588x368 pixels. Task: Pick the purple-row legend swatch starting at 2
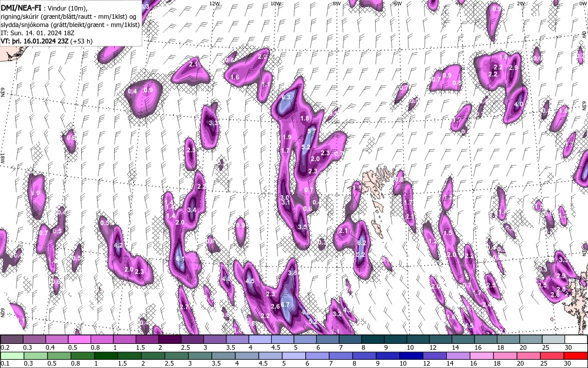coord(170,340)
